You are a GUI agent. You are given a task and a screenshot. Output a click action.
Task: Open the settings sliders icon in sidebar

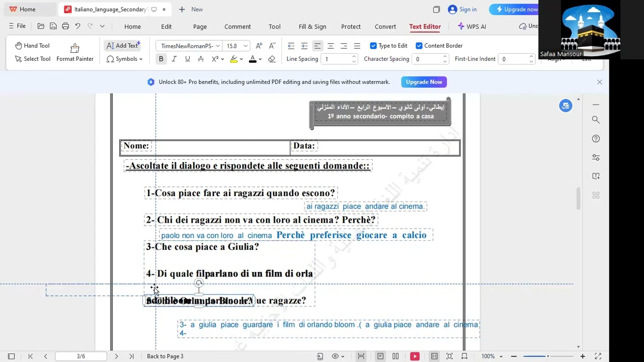point(596,157)
